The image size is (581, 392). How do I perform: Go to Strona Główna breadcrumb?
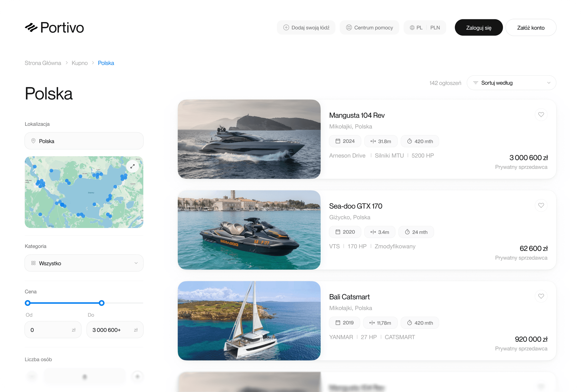pos(43,63)
